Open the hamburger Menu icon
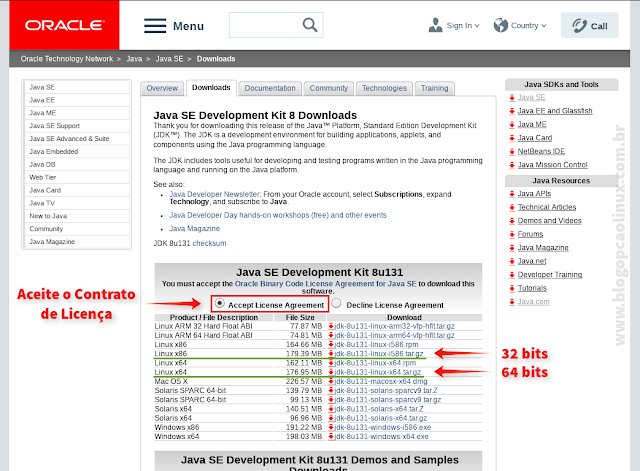This screenshot has height=471, width=640. (x=155, y=26)
